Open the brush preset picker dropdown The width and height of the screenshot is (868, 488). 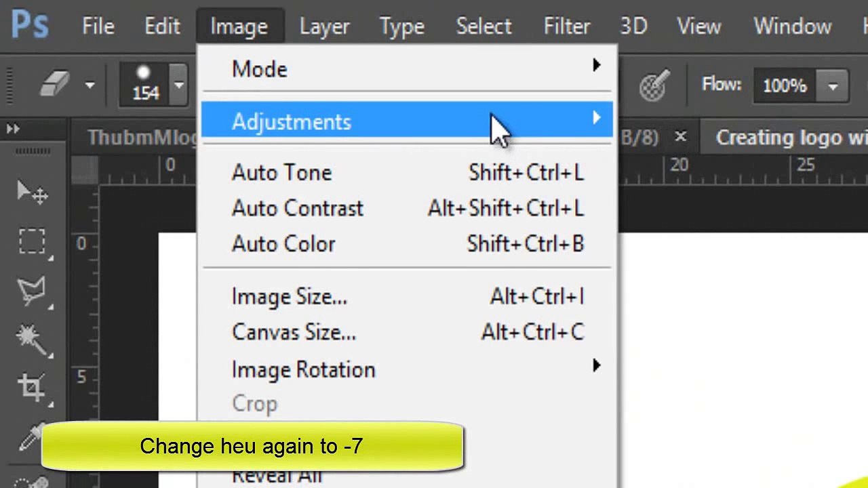pyautogui.click(x=179, y=85)
